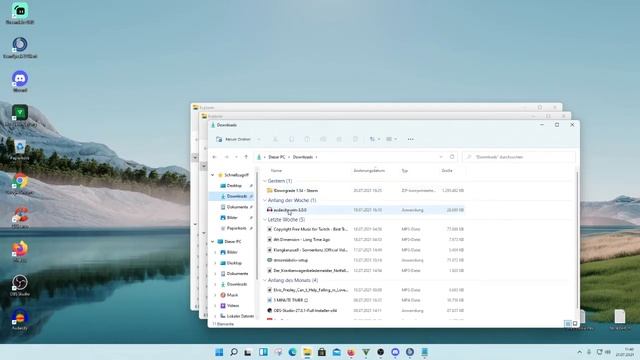This screenshot has height=360, width=640.
Task: Sort by the Typ column header
Action: [404, 171]
